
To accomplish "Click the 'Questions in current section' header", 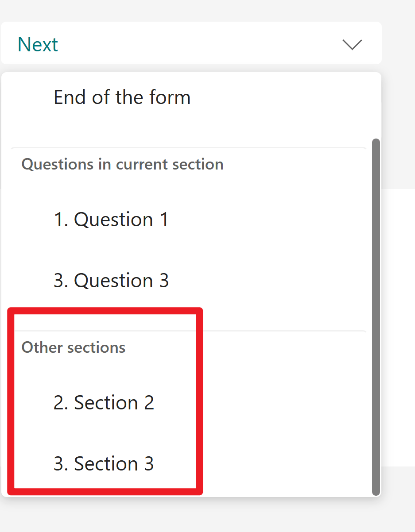I will pyautogui.click(x=122, y=164).
